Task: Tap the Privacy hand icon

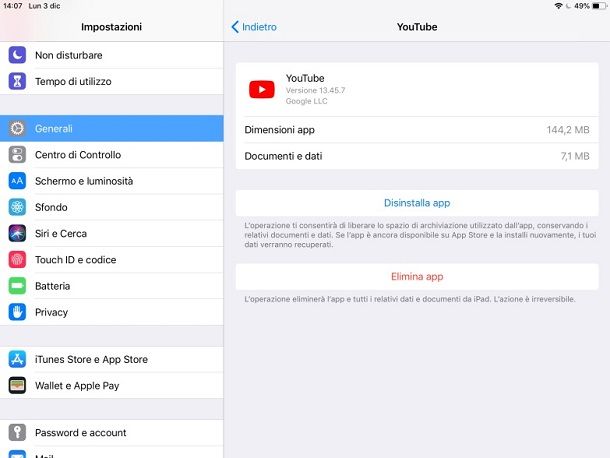Action: pos(17,312)
